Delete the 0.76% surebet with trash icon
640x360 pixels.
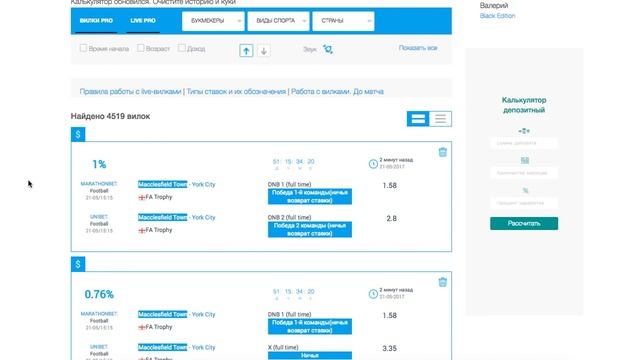(x=442, y=282)
